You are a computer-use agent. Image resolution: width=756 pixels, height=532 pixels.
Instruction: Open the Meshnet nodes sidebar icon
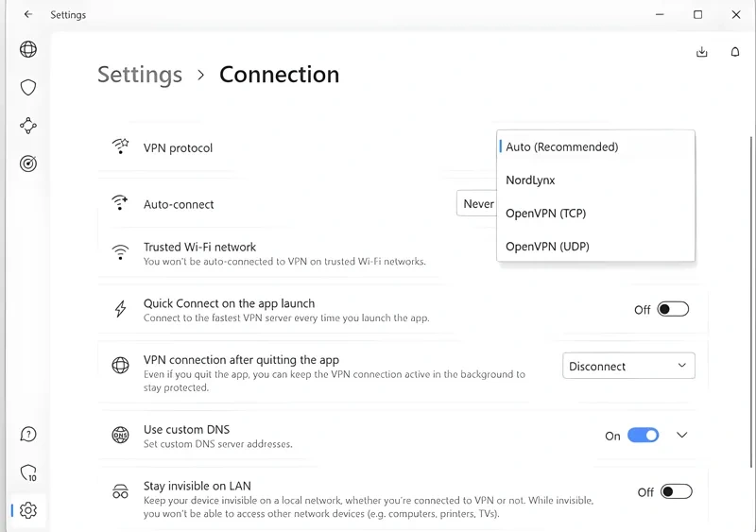point(28,126)
